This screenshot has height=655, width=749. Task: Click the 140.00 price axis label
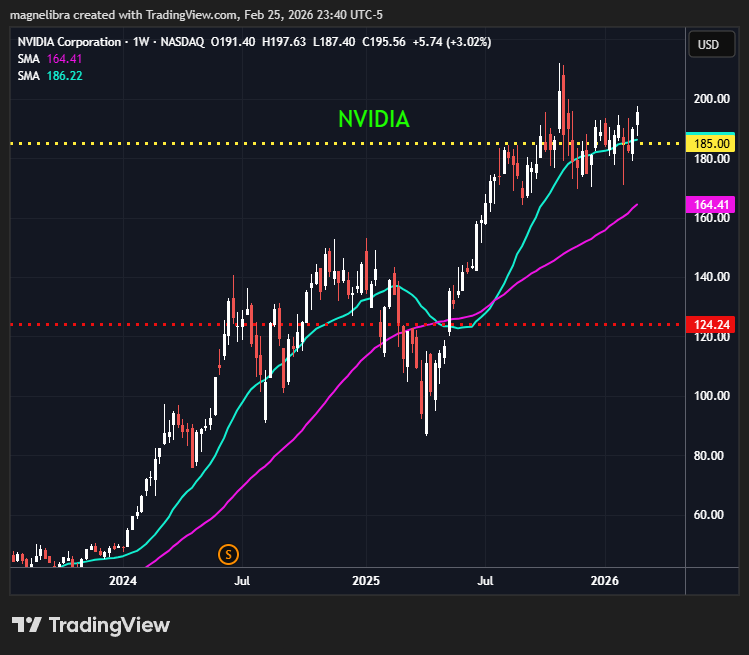[712, 277]
